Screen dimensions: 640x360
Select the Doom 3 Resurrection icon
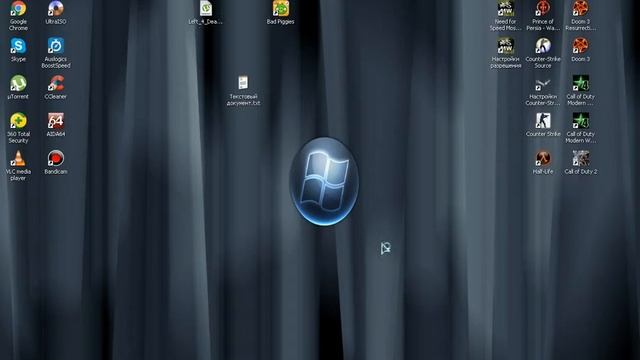580,9
